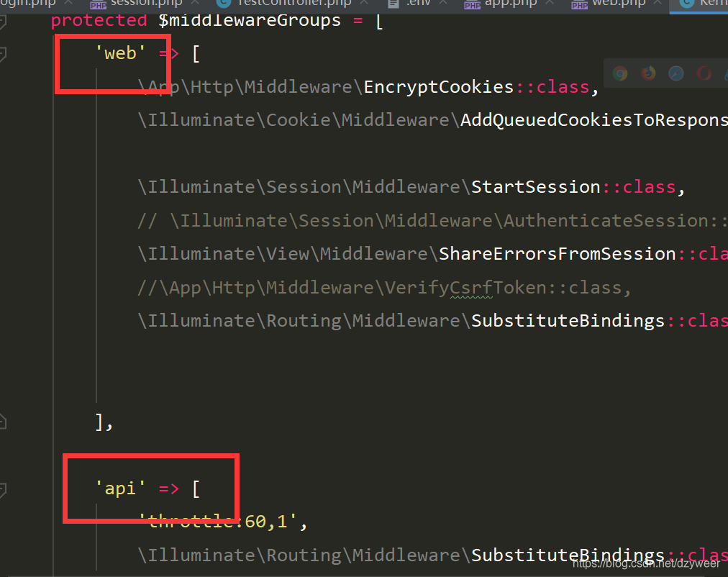
Task: Collapse the 'api' middleware array fold marker
Action: 4,488
